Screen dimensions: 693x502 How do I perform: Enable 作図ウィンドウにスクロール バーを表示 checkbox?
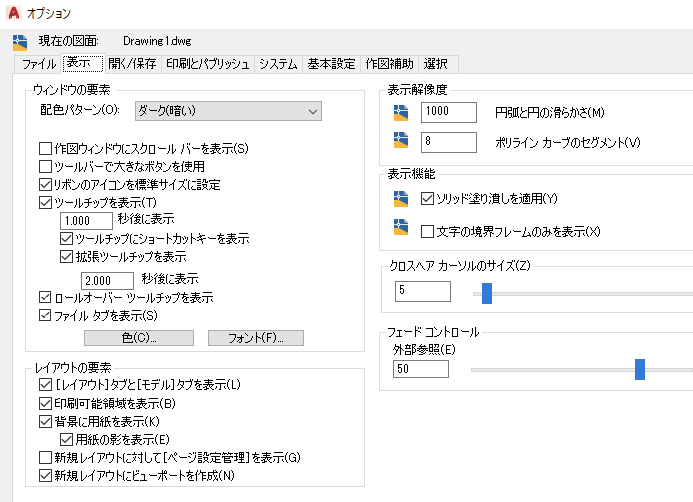(x=46, y=148)
